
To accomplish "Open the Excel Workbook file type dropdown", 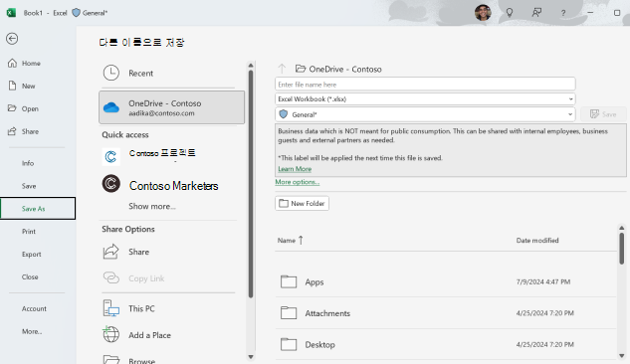I will click(425, 98).
